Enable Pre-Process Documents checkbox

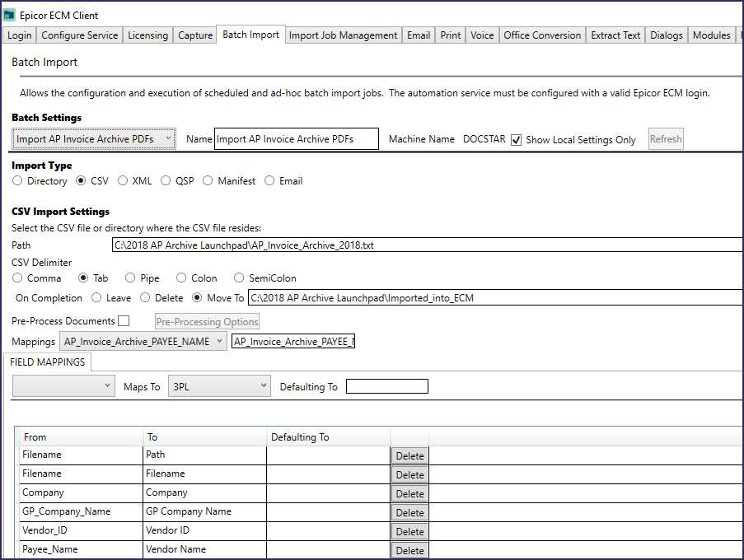pos(124,321)
